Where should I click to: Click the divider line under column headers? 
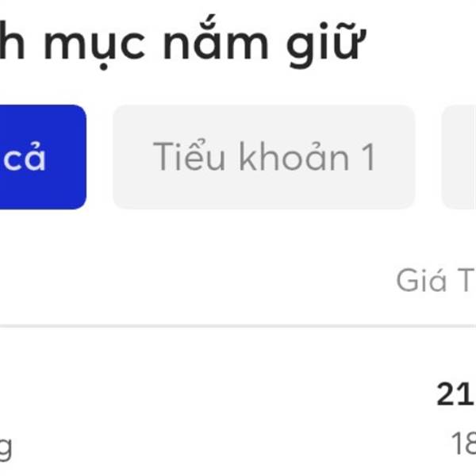(x=238, y=326)
